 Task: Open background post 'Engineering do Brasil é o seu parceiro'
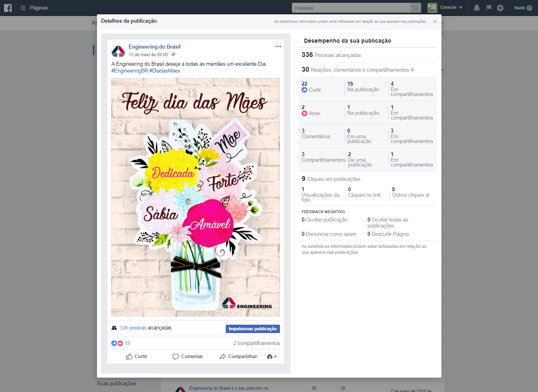pos(229,388)
